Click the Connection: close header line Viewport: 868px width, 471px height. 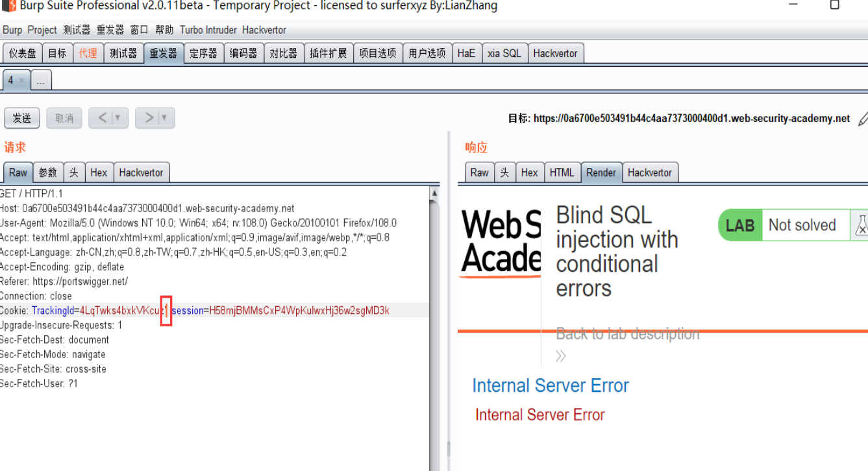click(x=36, y=296)
